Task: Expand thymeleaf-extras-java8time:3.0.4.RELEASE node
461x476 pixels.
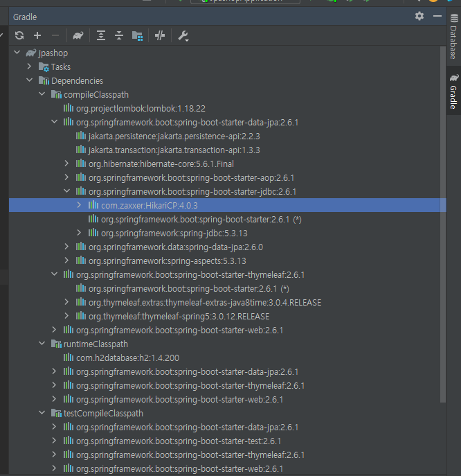Action: pyautogui.click(x=66, y=302)
